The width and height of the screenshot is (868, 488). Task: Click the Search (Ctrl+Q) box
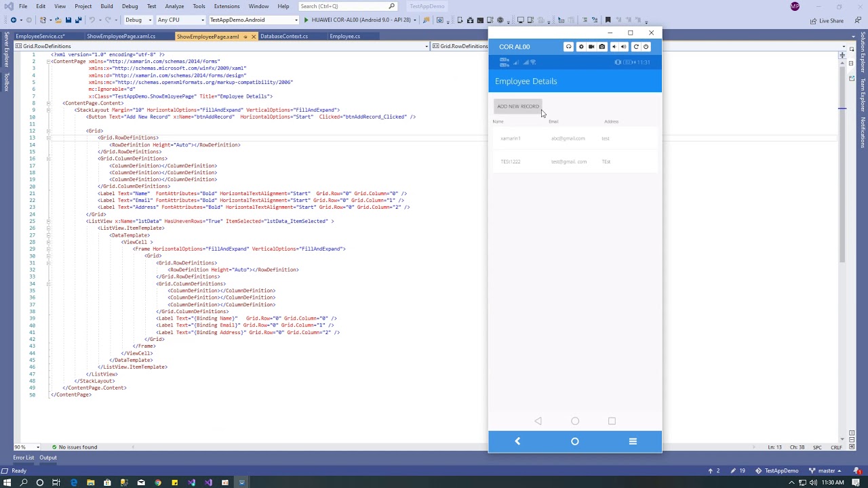click(347, 6)
